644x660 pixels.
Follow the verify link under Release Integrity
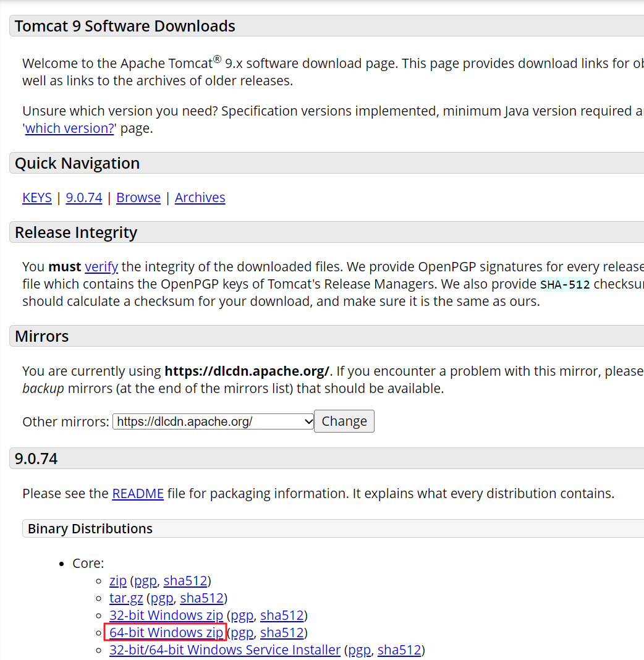(x=101, y=266)
